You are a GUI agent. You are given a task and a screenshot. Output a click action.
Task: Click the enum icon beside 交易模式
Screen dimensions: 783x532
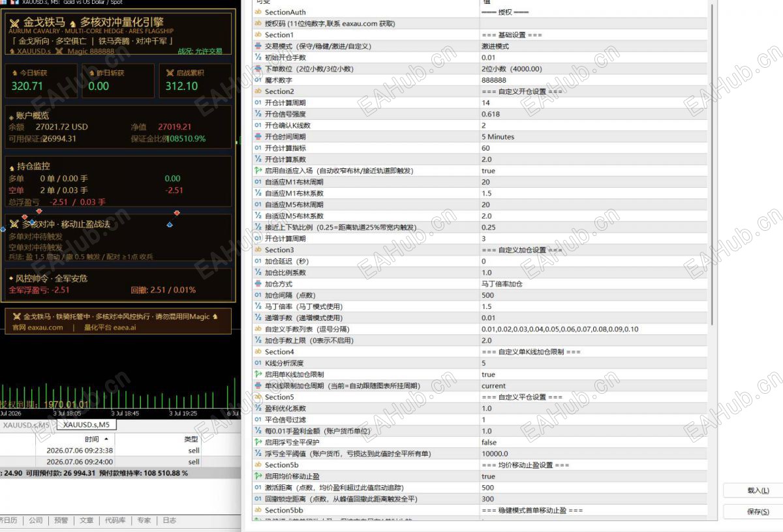[x=258, y=46]
